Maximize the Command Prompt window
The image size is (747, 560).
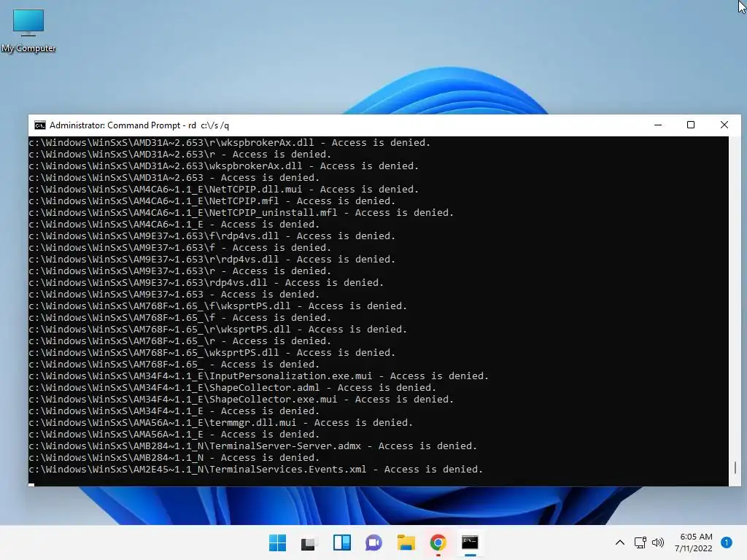[x=691, y=125]
